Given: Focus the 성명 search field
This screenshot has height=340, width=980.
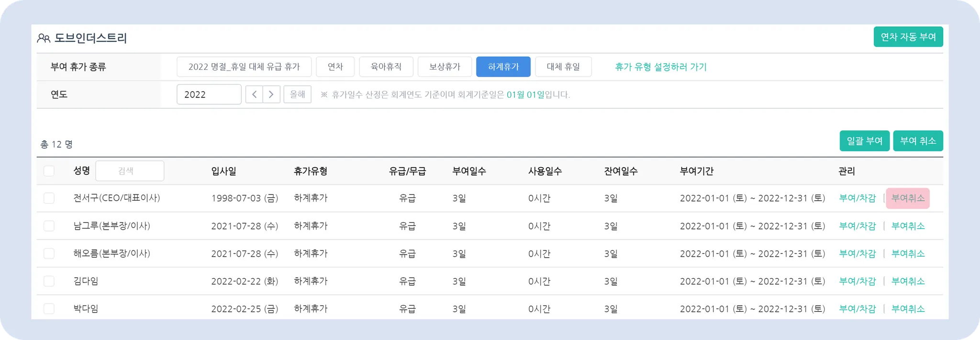Looking at the screenshot, I should tap(130, 171).
